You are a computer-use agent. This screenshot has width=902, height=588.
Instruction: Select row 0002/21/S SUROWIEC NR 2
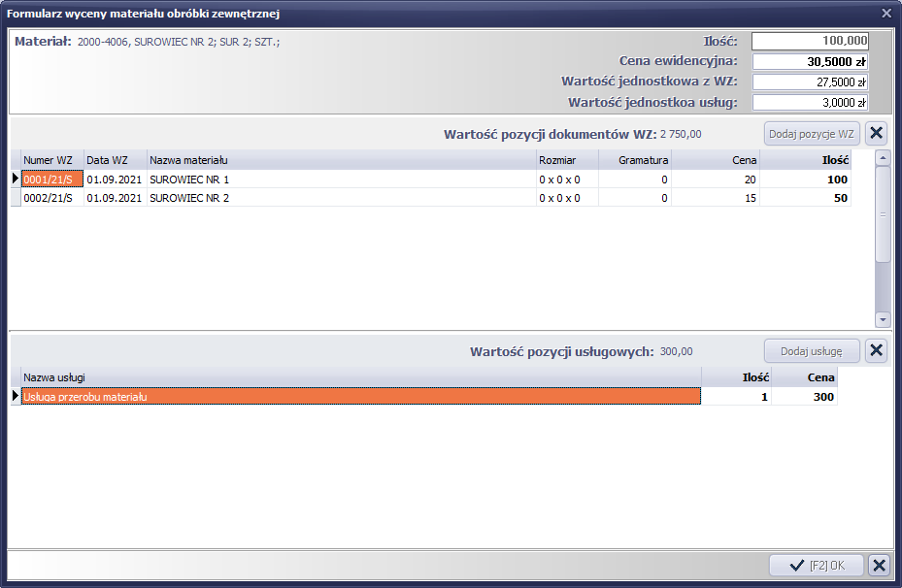pos(291,198)
